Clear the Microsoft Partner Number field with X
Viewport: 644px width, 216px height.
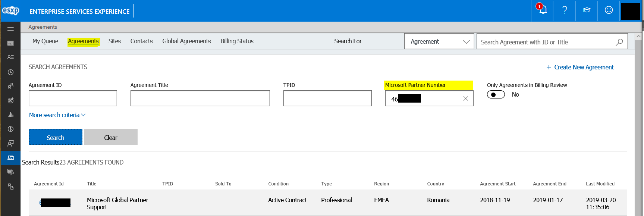click(x=465, y=98)
